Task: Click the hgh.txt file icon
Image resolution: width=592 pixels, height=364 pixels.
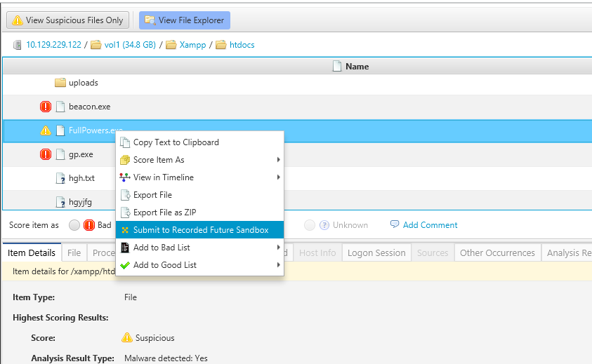Action: [x=60, y=178]
